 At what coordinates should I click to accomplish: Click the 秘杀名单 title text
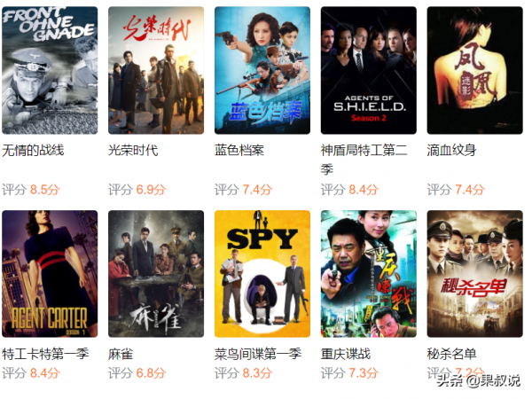pos(451,354)
